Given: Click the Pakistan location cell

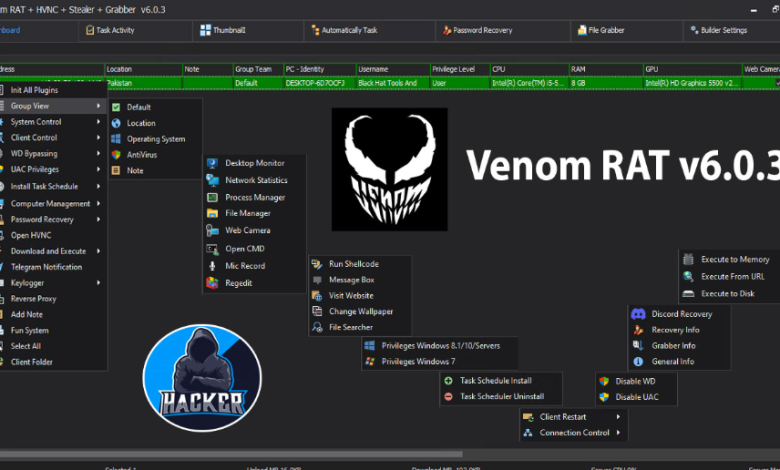Looking at the screenshot, I should (x=144, y=83).
